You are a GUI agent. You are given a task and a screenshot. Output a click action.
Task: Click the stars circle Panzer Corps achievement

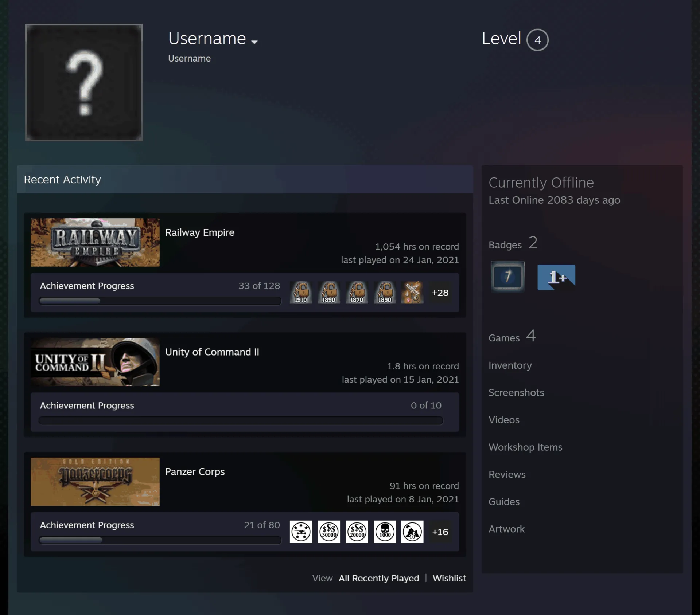[301, 532]
